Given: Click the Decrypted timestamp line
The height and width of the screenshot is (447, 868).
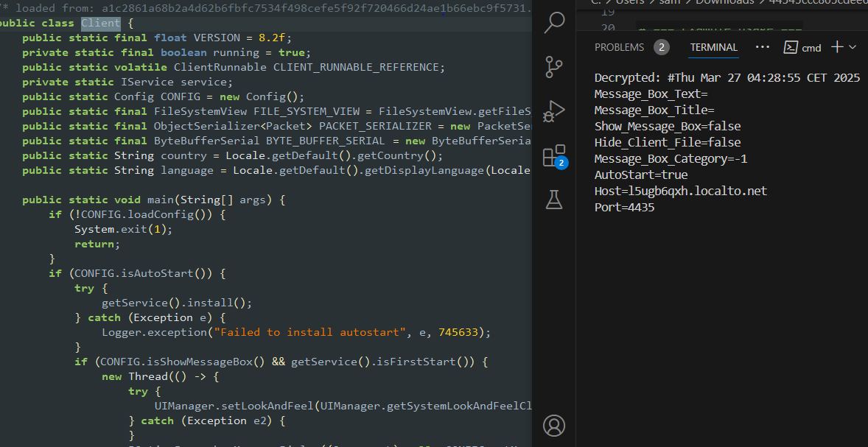Looking at the screenshot, I should [x=727, y=78].
